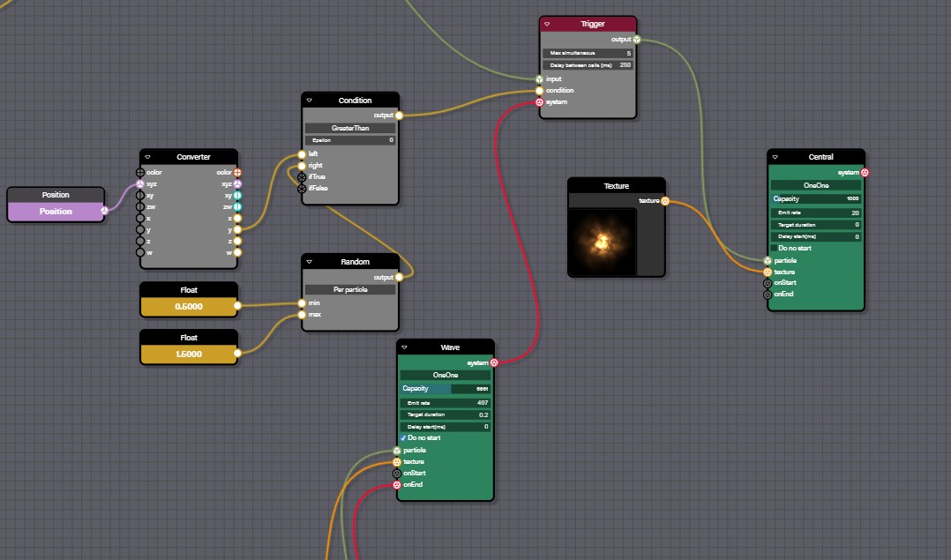This screenshot has height=560, width=951.
Task: Select the Trigger node title bar
Action: (x=588, y=24)
